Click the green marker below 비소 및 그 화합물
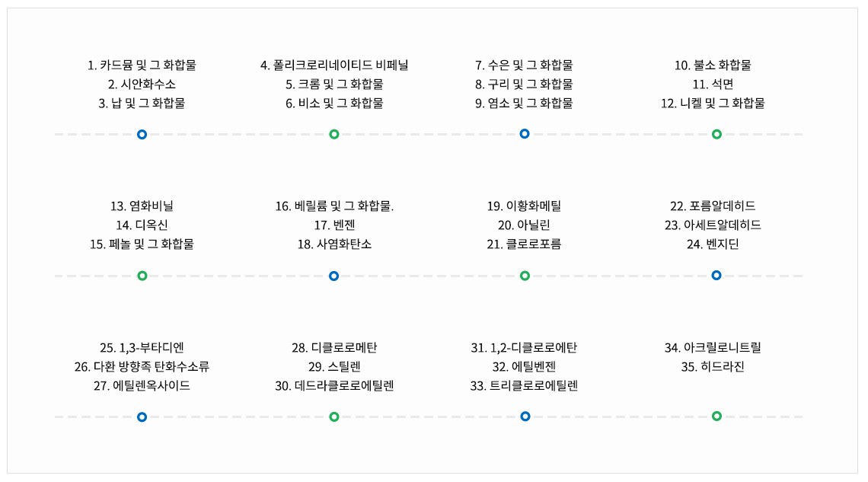Image resolution: width=868 pixels, height=482 pixels. pos(333,135)
